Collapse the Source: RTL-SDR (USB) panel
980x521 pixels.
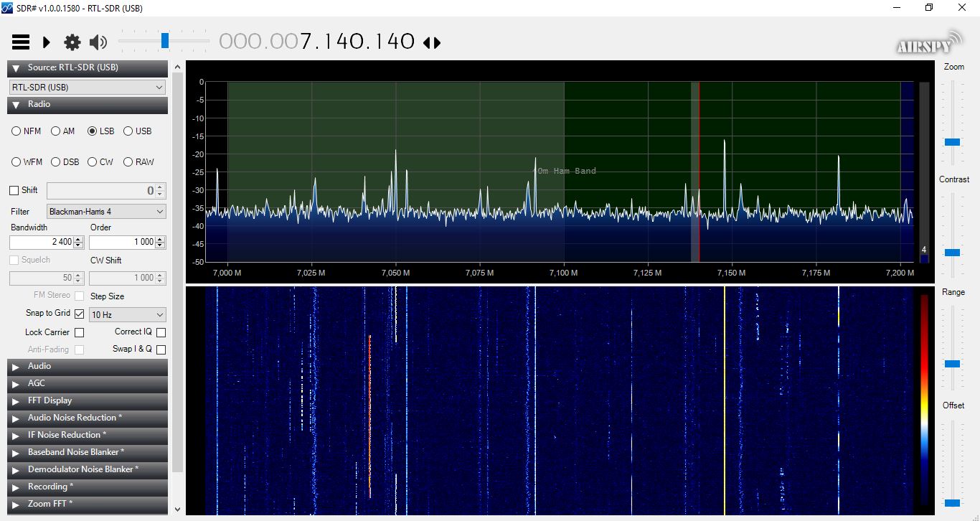click(88, 67)
